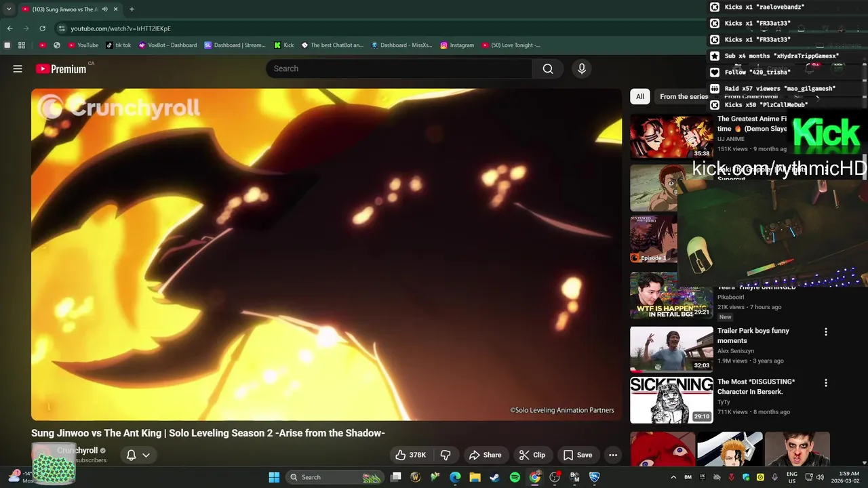The width and height of the screenshot is (868, 488).
Task: Open the VoxBot – Dashboard bookmark
Action: click(x=167, y=45)
